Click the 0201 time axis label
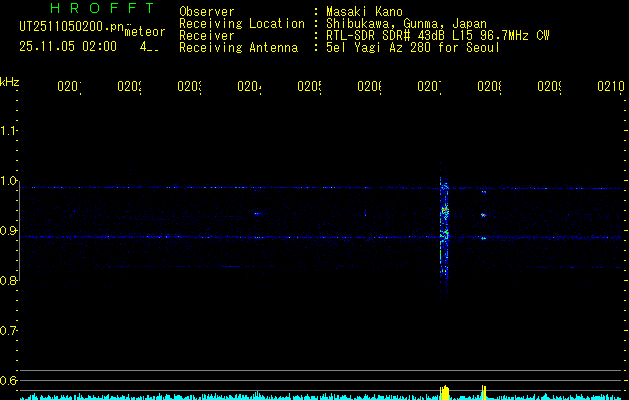Image resolution: width=629 pixels, height=400 pixels. pyautogui.click(x=70, y=86)
